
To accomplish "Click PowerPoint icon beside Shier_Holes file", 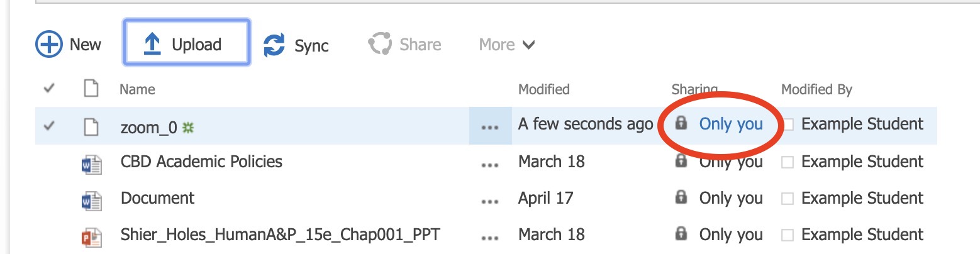I will pyautogui.click(x=91, y=236).
